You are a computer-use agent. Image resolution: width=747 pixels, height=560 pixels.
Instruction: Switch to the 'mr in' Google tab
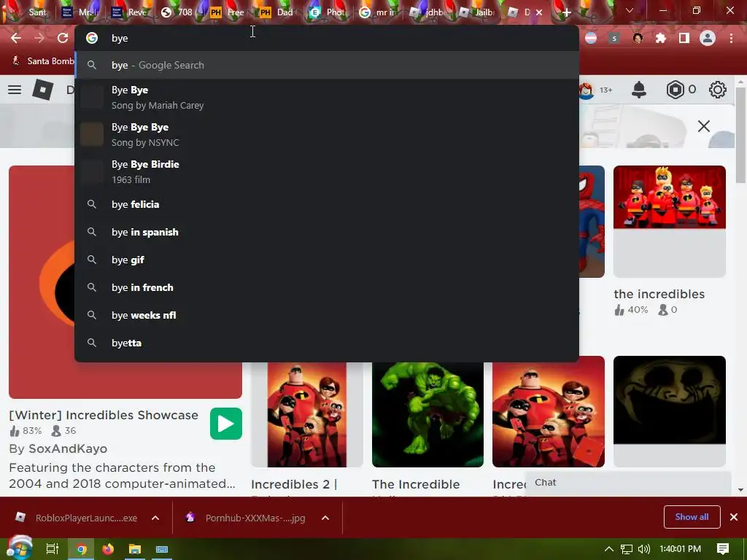379,12
